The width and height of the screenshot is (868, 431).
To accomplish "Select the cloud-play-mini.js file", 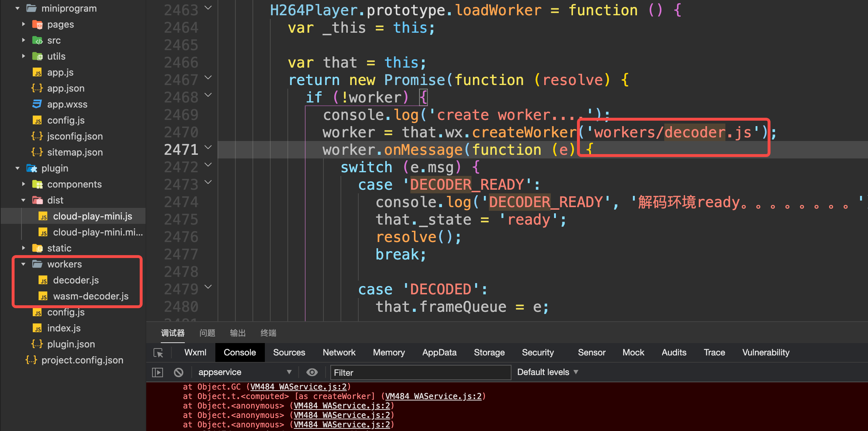I will pos(92,216).
